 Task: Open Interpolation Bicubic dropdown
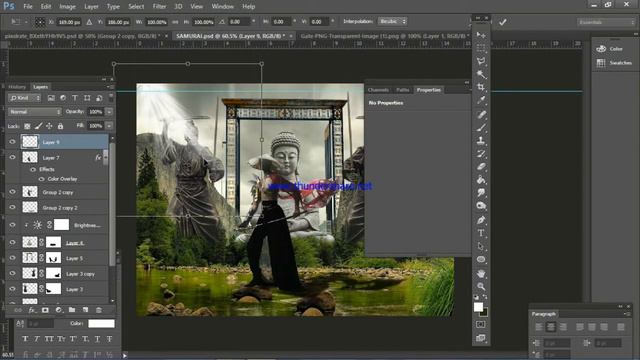click(x=392, y=21)
